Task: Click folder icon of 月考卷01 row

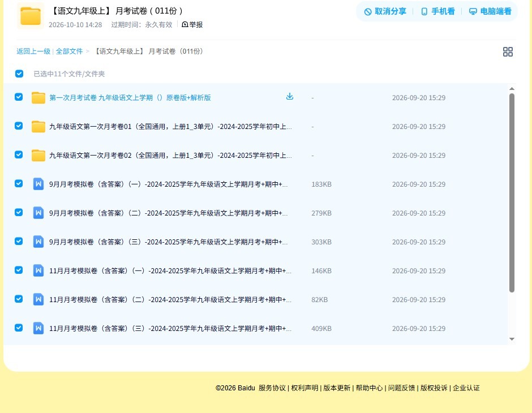Action: [38, 127]
